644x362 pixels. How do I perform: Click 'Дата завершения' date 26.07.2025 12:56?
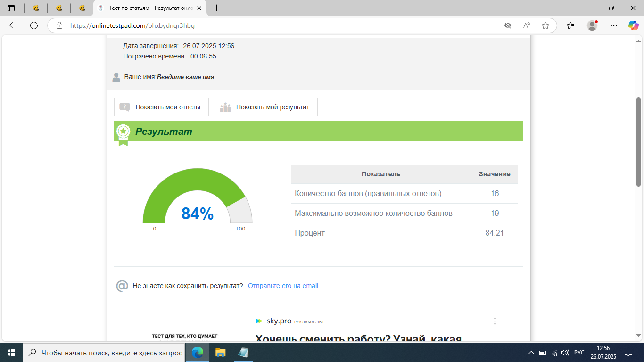(x=208, y=46)
